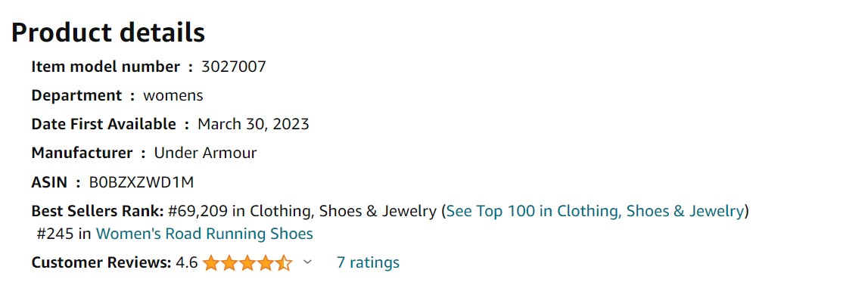Click the first filled orange star
The image size is (868, 307).
pos(210,262)
